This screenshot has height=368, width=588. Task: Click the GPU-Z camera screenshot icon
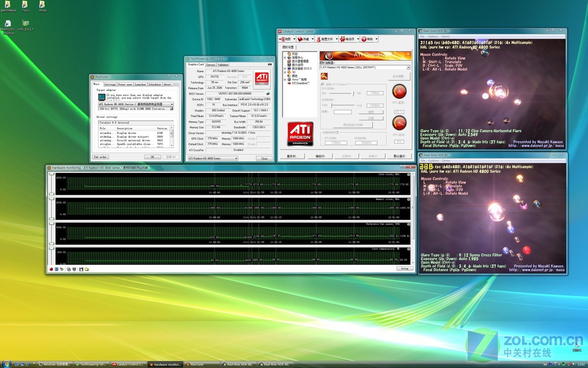[269, 64]
